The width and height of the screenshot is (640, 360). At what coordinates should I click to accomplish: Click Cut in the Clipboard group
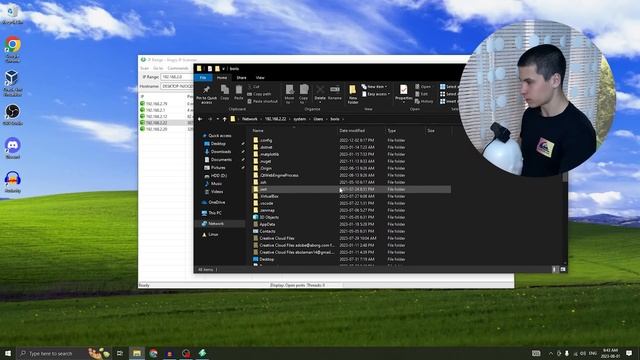253,87
